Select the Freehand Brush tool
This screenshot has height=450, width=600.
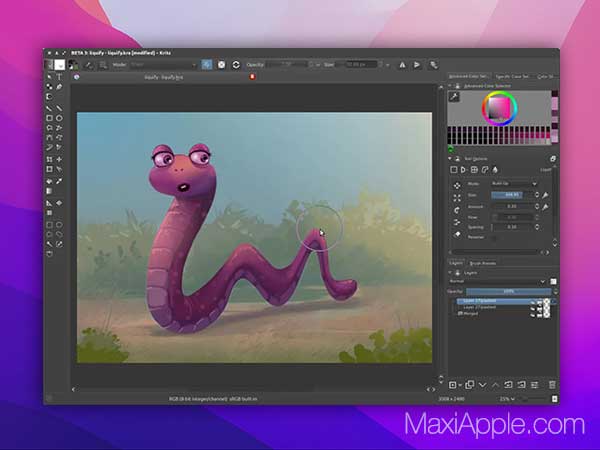[x=49, y=108]
